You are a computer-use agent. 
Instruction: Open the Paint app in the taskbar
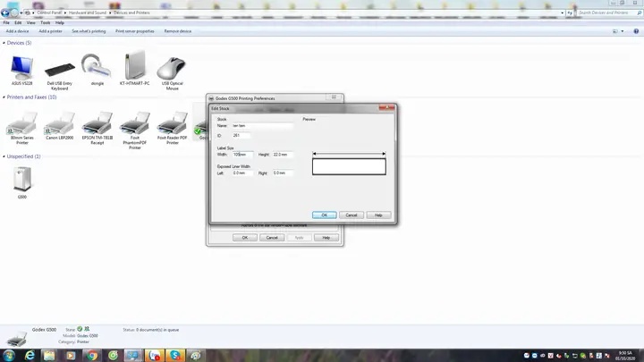point(196,356)
